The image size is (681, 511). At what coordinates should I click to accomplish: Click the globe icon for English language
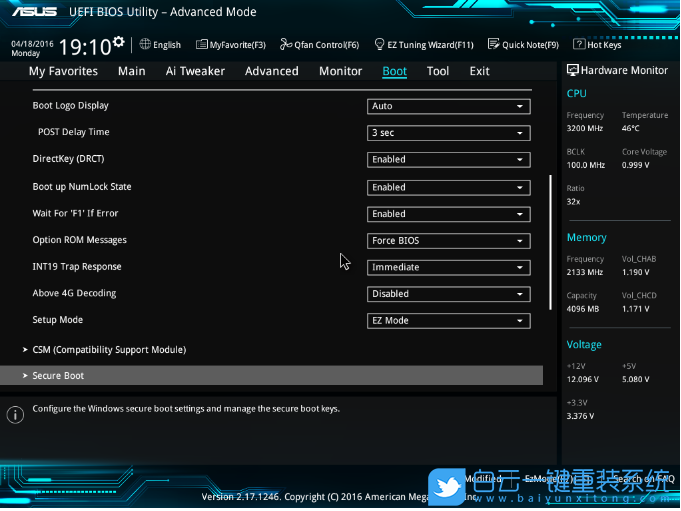click(x=145, y=44)
